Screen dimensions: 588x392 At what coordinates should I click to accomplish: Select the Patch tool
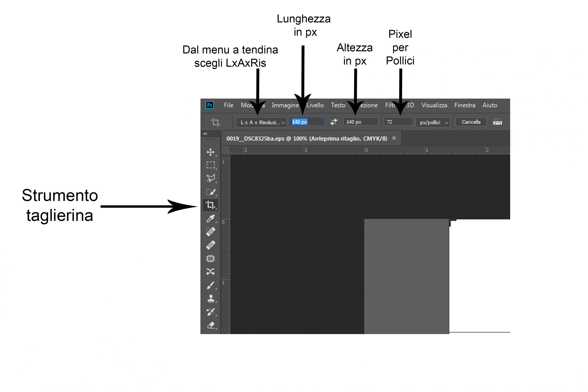[x=210, y=259]
